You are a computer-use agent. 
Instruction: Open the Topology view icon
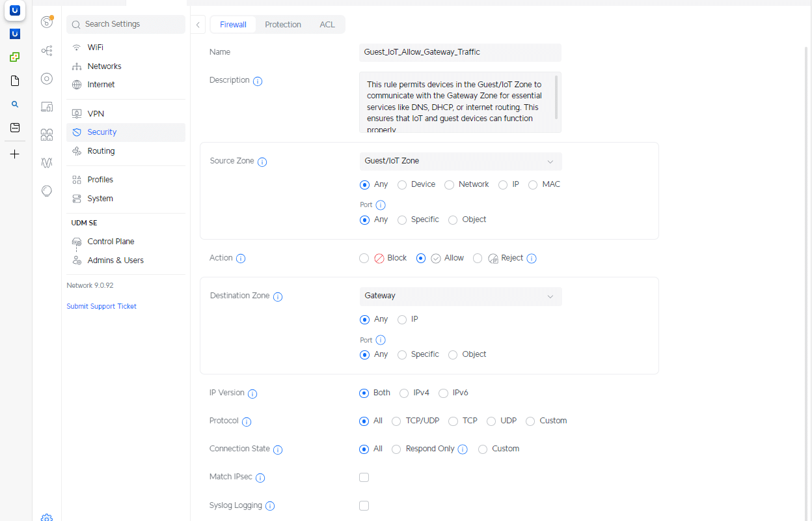47,50
